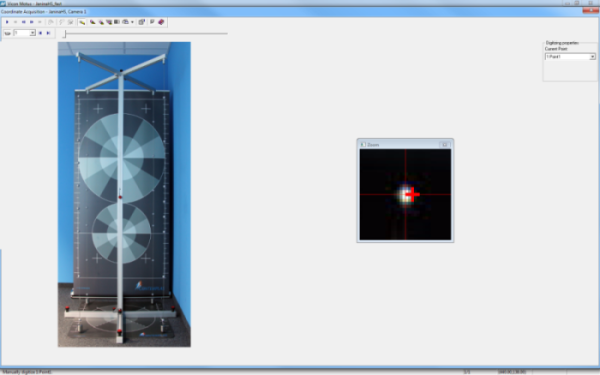Click the red crosshair in the Zoom window
This screenshot has height=375, width=600.
tap(412, 194)
